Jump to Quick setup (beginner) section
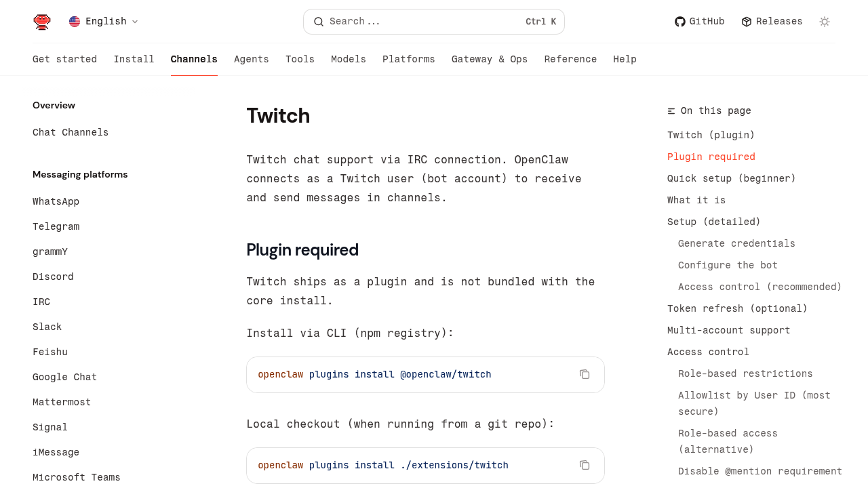868x488 pixels. (x=732, y=178)
